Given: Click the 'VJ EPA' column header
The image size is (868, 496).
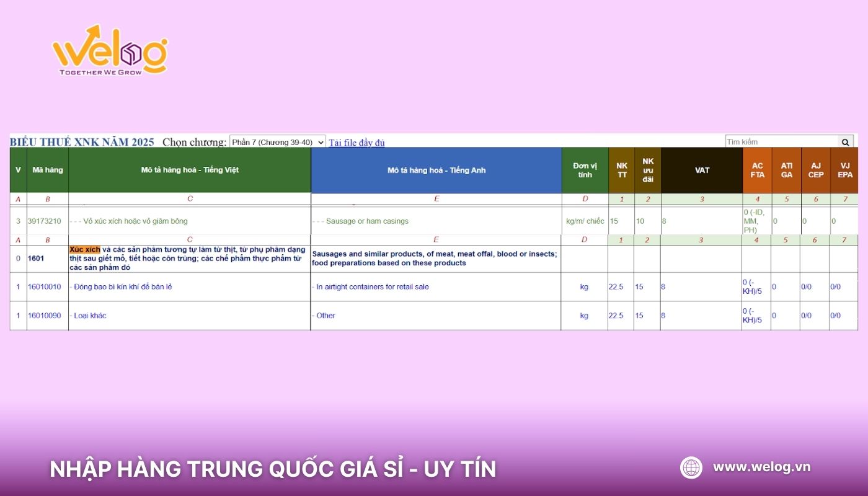Looking at the screenshot, I should pyautogui.click(x=844, y=170).
